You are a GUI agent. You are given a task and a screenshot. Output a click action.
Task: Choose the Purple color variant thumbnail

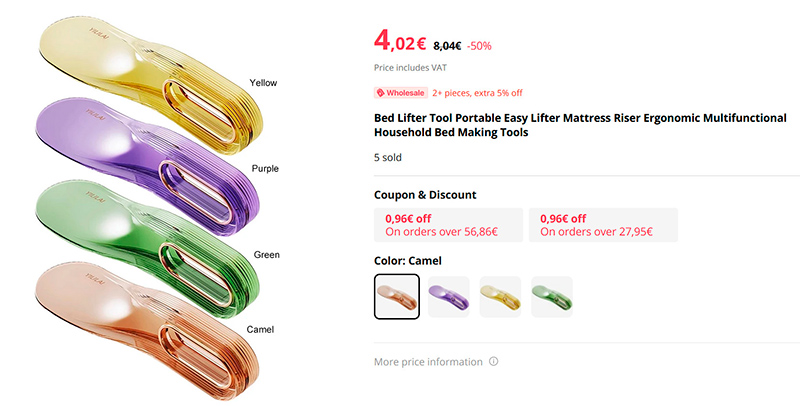[x=448, y=297]
